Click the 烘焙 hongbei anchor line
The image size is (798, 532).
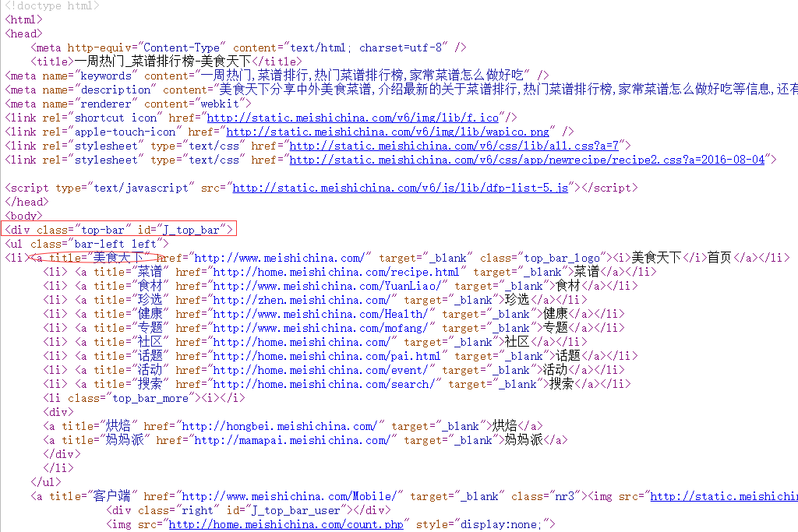pos(293,426)
